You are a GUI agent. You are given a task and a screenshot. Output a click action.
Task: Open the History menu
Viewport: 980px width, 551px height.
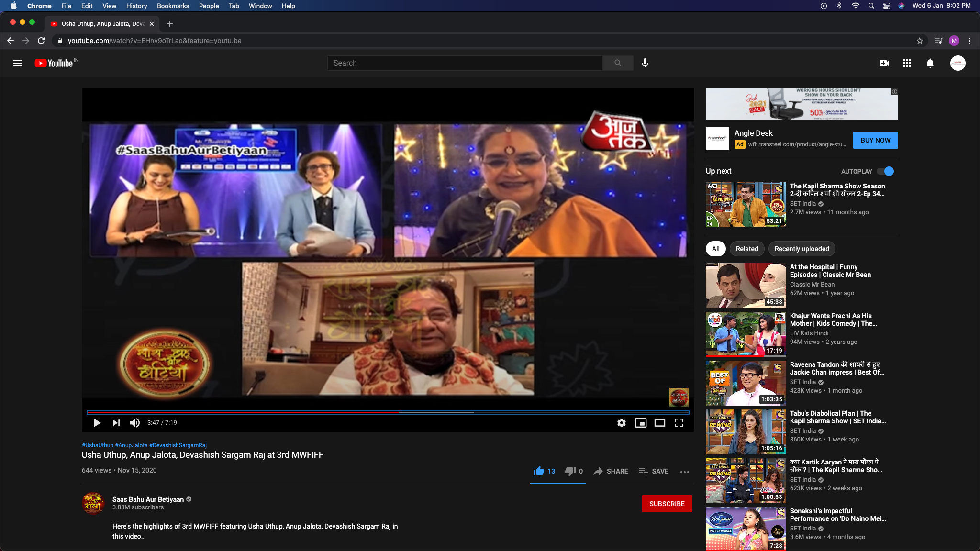pos(136,6)
